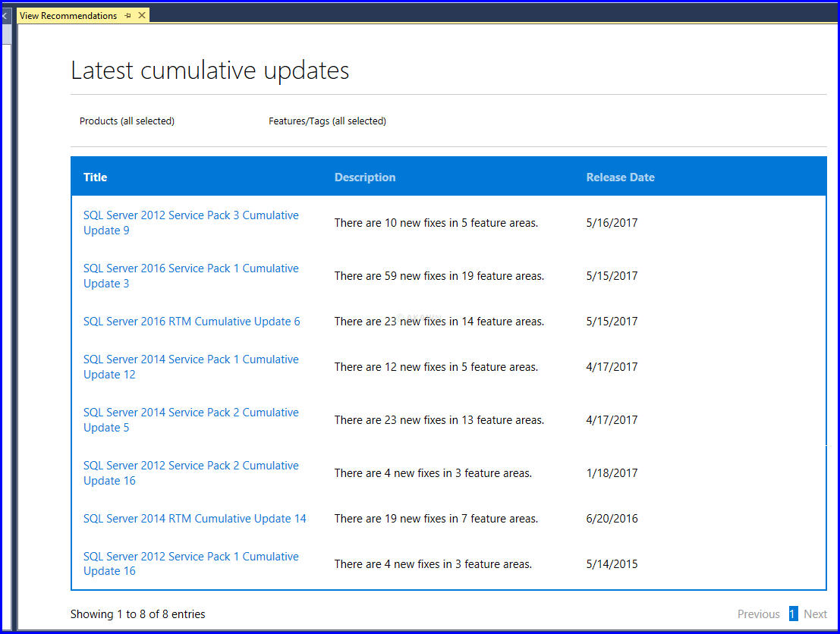The width and height of the screenshot is (840, 634).
Task: Sort the table by the Description column
Action: click(x=365, y=177)
